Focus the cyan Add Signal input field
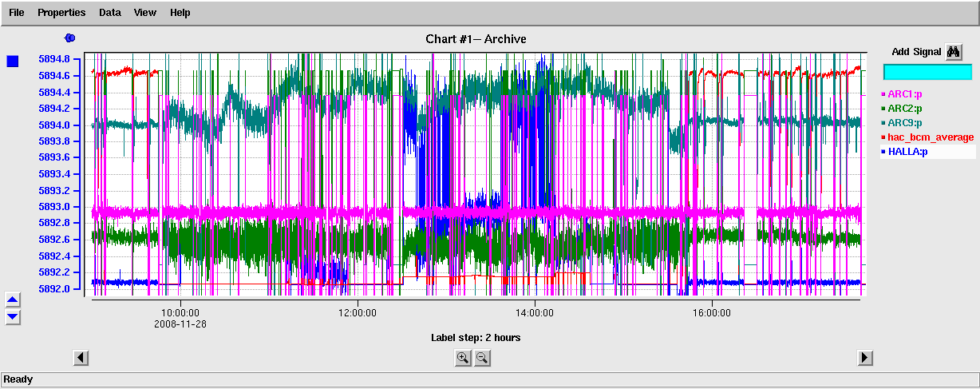 click(927, 72)
